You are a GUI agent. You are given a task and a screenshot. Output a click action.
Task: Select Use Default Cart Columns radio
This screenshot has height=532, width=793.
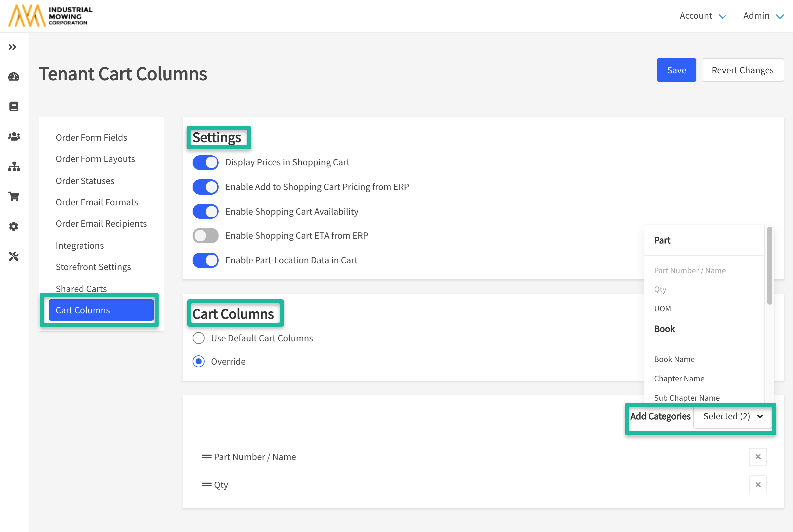[199, 338]
